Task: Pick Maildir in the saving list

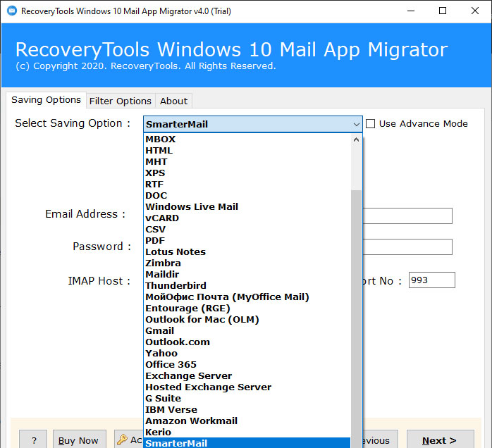Action: click(x=247, y=275)
